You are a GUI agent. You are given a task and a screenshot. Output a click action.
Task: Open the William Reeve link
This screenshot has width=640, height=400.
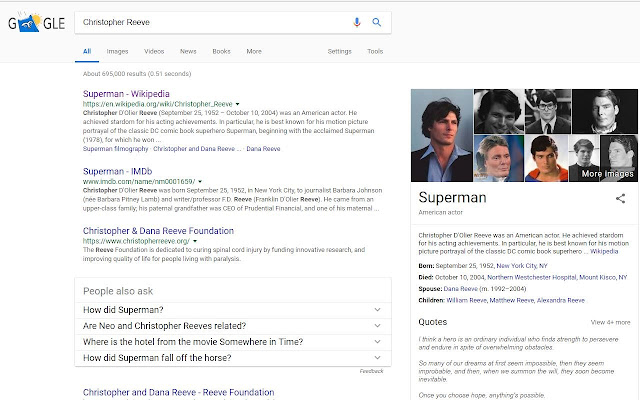467,300
